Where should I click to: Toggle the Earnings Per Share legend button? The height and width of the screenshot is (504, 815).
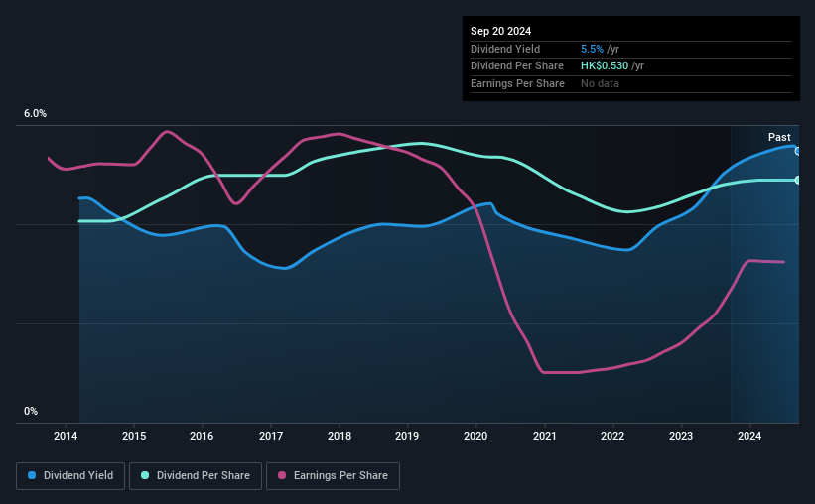(333, 476)
